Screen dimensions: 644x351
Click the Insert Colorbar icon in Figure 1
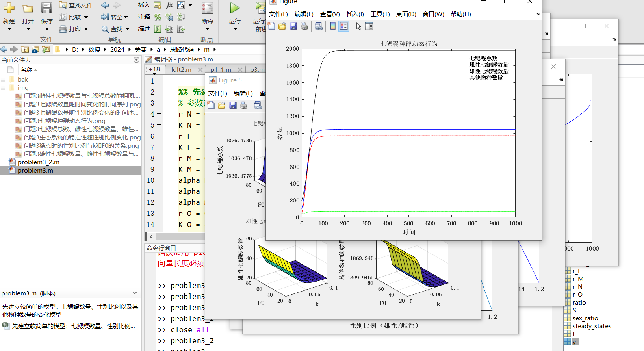tap(333, 26)
